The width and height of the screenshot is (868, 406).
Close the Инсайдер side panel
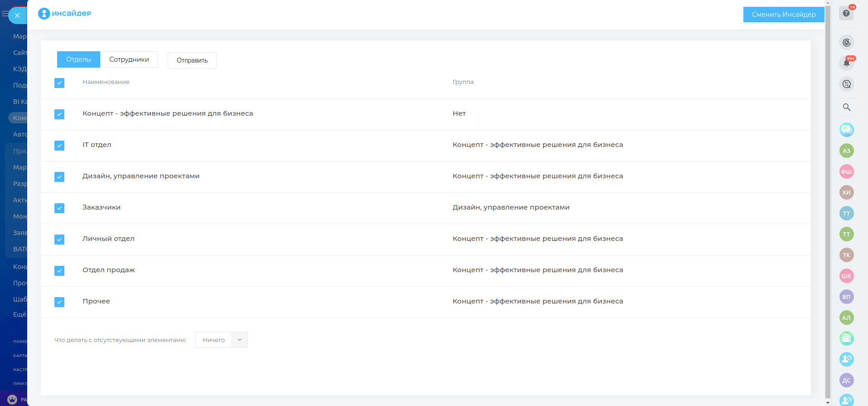click(x=17, y=15)
